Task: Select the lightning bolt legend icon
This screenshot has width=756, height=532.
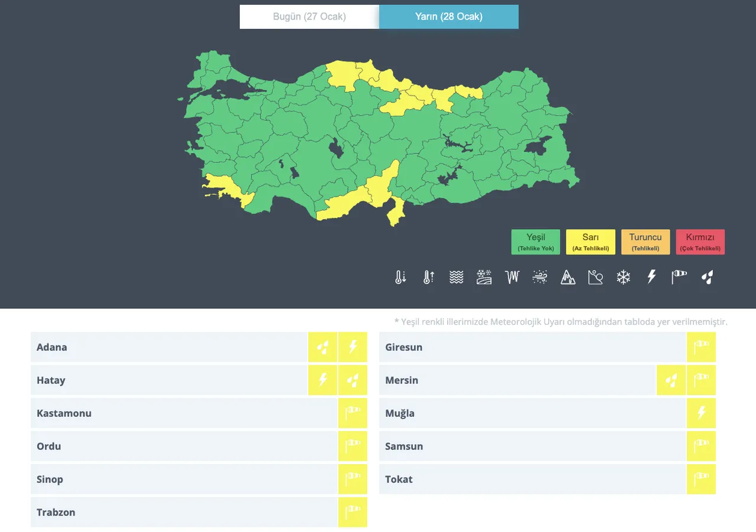Action: (651, 277)
